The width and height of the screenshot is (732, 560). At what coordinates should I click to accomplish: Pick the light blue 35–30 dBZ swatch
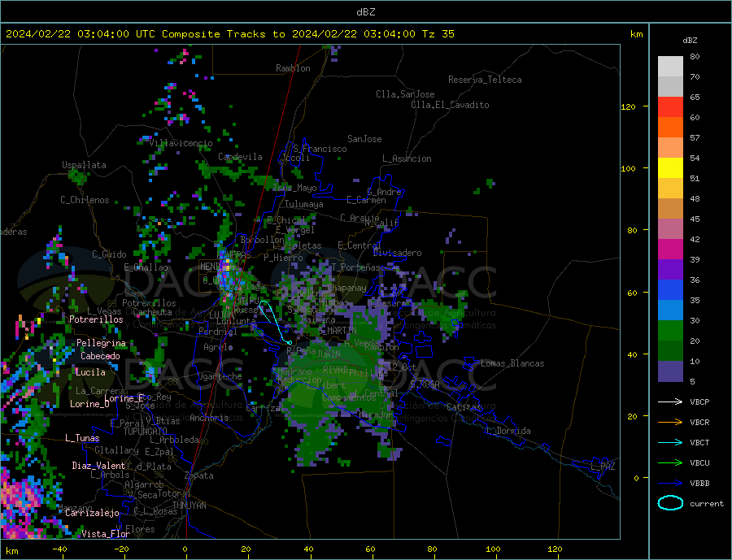pyautogui.click(x=670, y=310)
